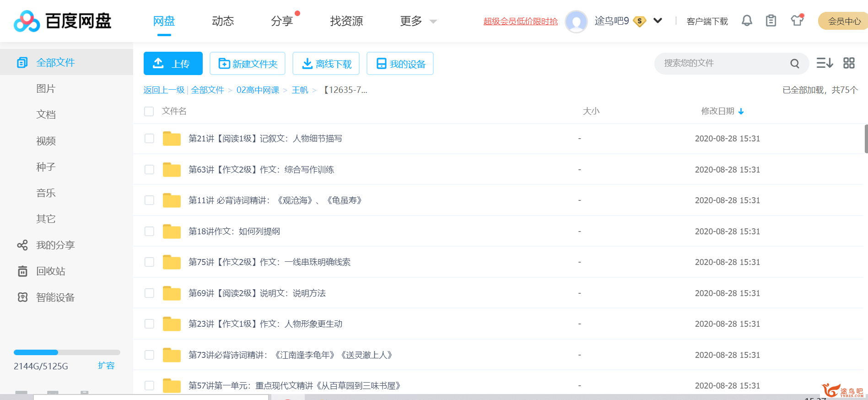Click 返回上一级 breadcrumb link
The width and height of the screenshot is (868, 400).
(164, 90)
